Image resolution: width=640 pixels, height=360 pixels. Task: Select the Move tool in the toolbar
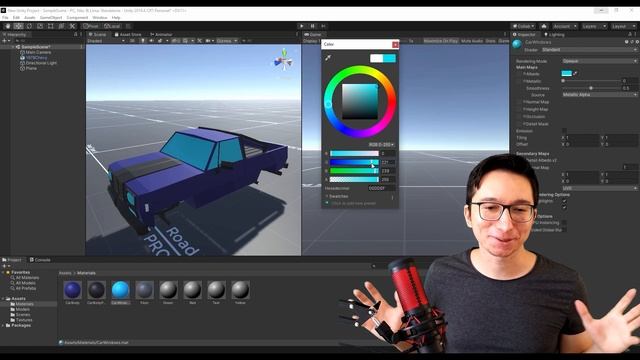coord(18,26)
